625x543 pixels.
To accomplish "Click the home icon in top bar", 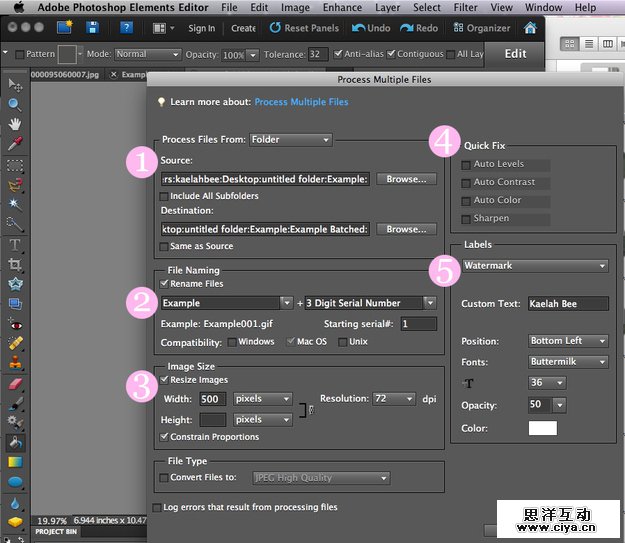I will [x=530, y=28].
